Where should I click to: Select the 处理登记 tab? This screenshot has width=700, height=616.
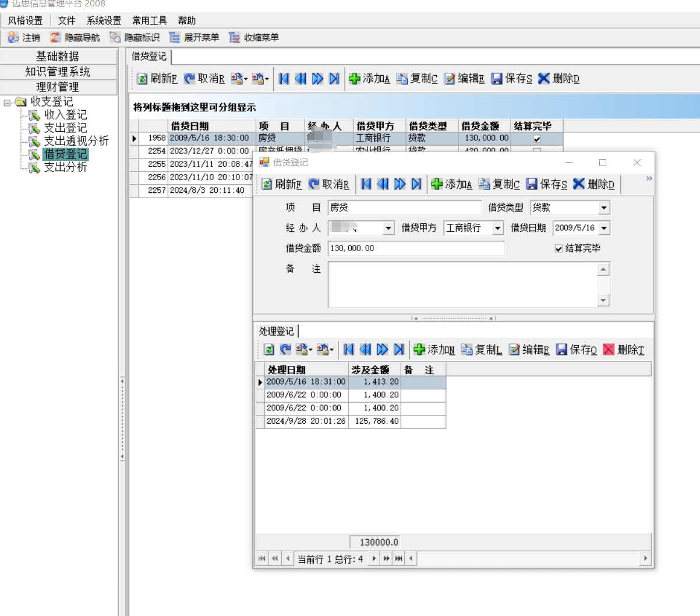276,331
